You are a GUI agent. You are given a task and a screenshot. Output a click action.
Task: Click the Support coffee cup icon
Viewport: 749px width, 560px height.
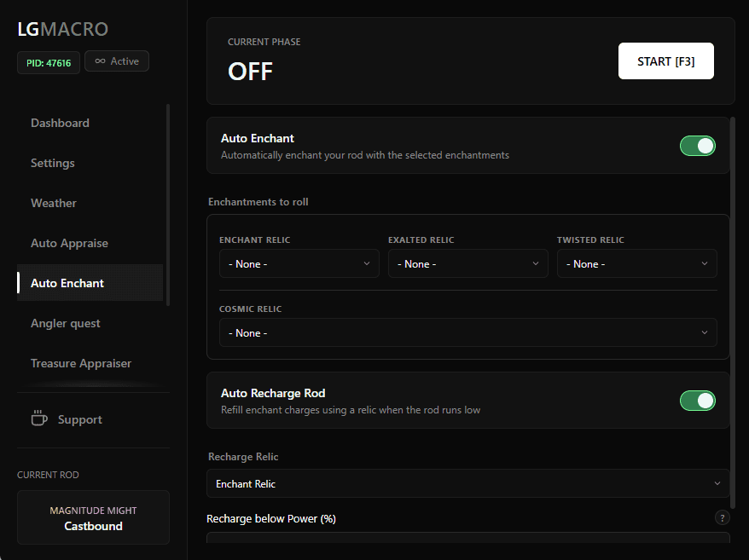[x=39, y=419]
